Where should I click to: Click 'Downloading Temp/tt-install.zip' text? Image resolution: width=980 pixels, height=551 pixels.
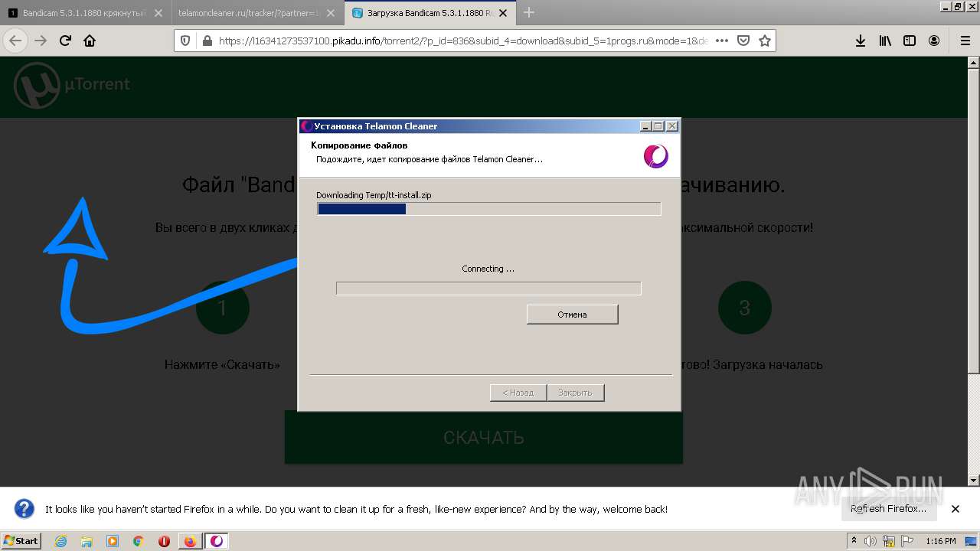pyautogui.click(x=374, y=195)
